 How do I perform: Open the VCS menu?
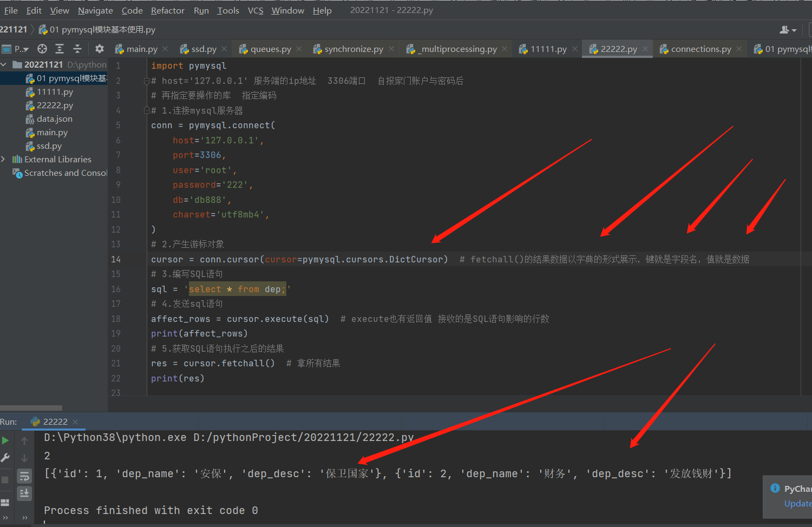tap(256, 10)
